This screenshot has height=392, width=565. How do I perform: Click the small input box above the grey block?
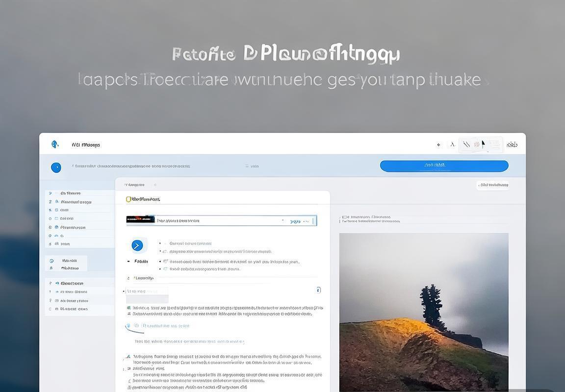147,291
